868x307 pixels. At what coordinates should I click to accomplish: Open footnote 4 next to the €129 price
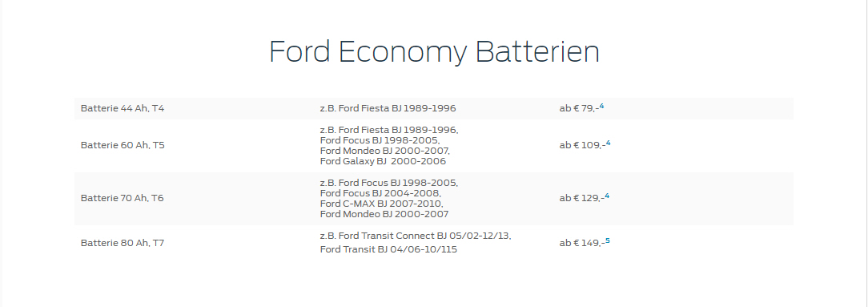(x=607, y=196)
